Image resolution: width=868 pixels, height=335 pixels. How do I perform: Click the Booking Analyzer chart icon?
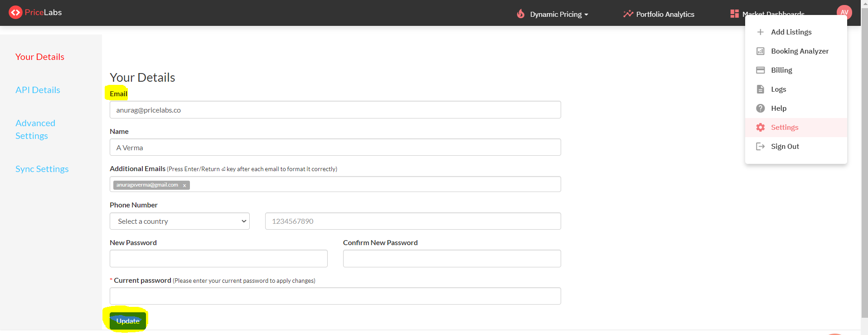tap(761, 51)
